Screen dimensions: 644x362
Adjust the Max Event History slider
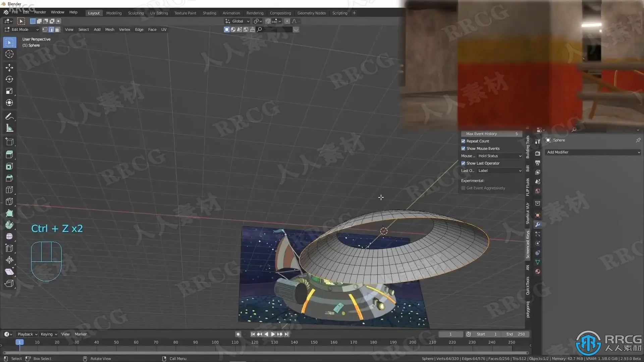coord(491,134)
